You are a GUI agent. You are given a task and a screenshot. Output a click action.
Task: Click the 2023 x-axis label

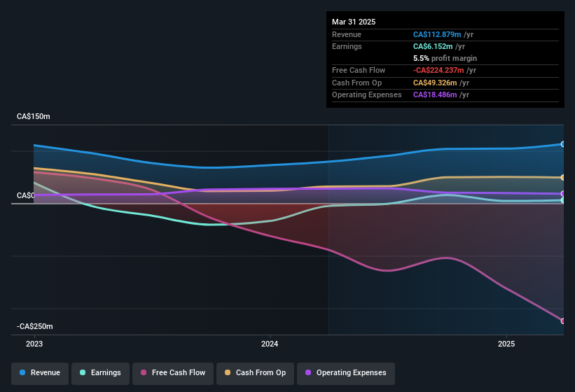(x=34, y=344)
